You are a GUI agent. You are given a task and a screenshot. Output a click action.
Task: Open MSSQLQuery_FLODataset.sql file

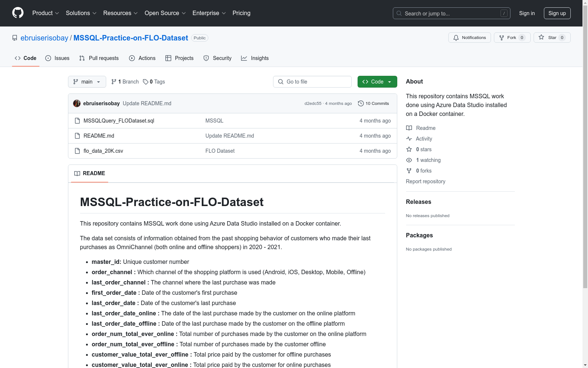119,121
